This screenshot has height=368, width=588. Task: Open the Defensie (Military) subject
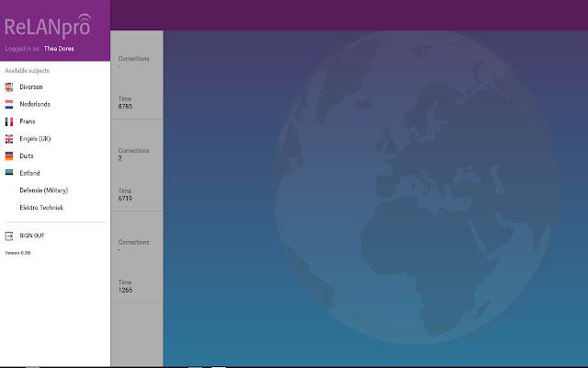tap(44, 190)
